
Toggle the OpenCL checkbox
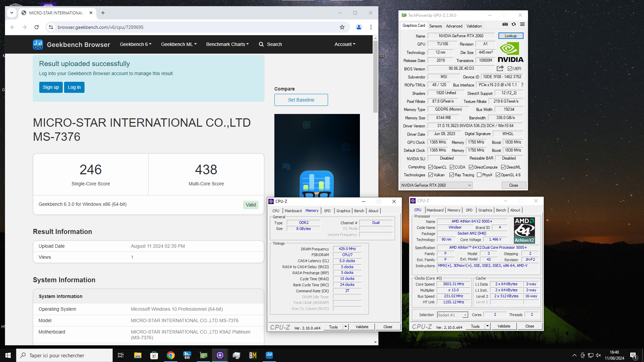(430, 167)
